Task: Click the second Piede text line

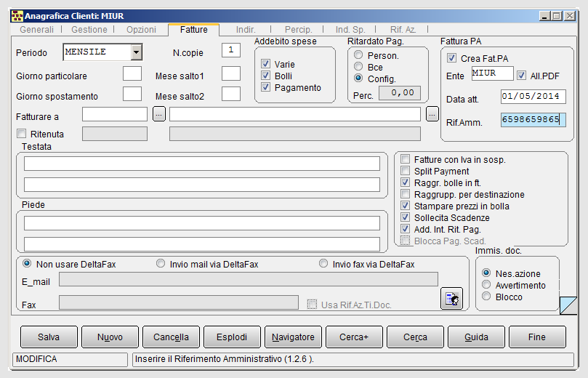Action: point(202,244)
